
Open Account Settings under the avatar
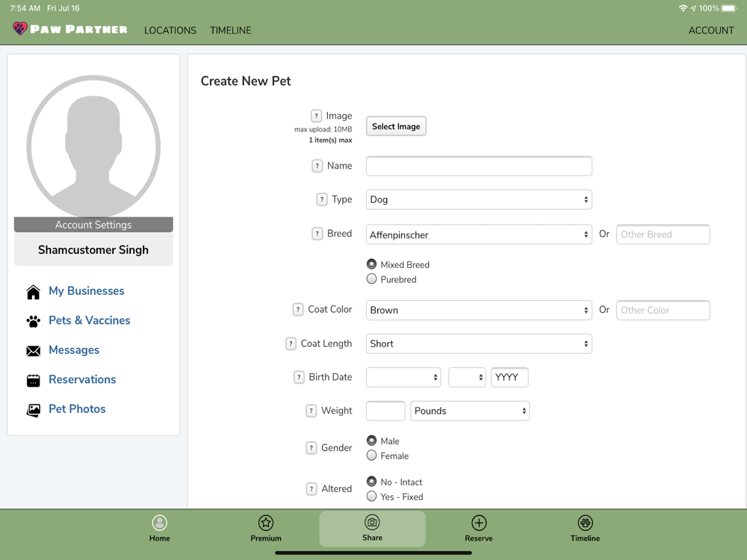[93, 225]
